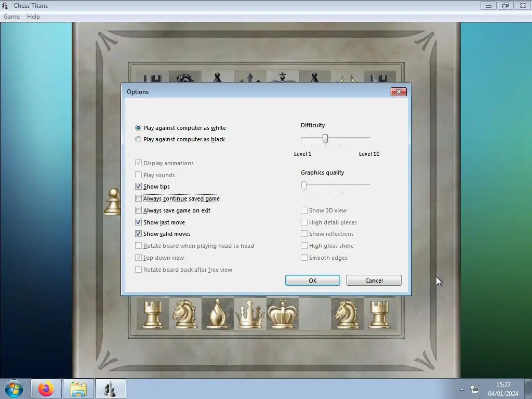The image size is (532, 399).
Task: Enable the Smooth edges checkbox
Action: [304, 258]
